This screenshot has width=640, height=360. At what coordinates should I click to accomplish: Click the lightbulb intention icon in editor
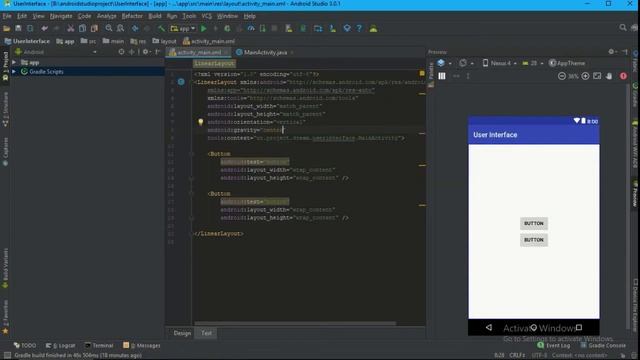tap(200, 122)
